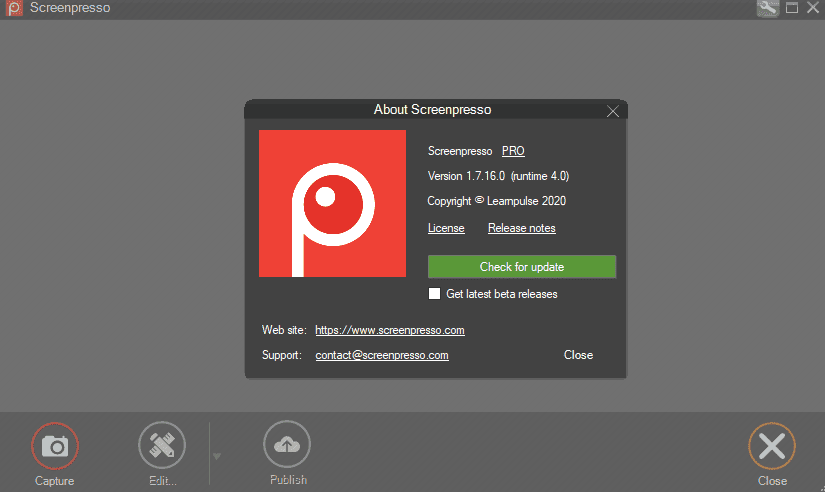Click the Publish cloud upload icon

click(x=287, y=446)
